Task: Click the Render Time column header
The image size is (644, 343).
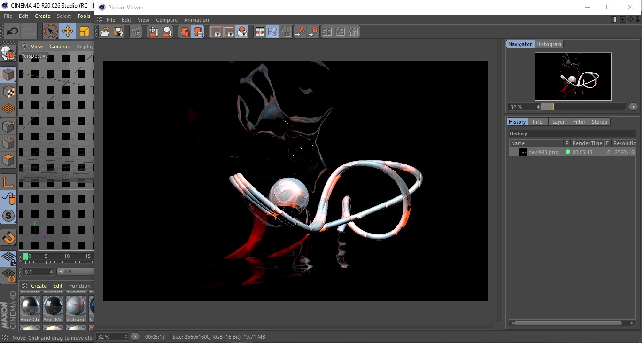Action: (587, 143)
